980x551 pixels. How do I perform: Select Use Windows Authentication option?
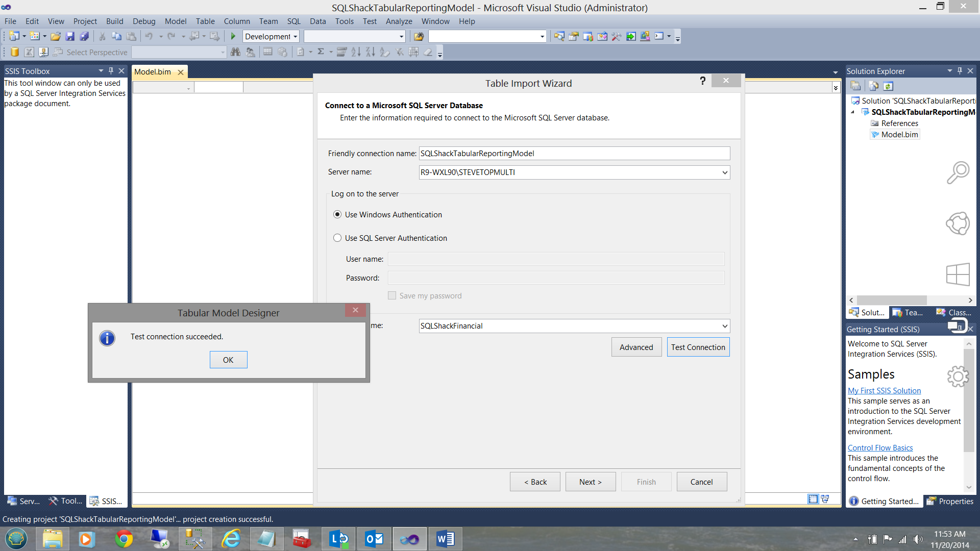tap(337, 215)
